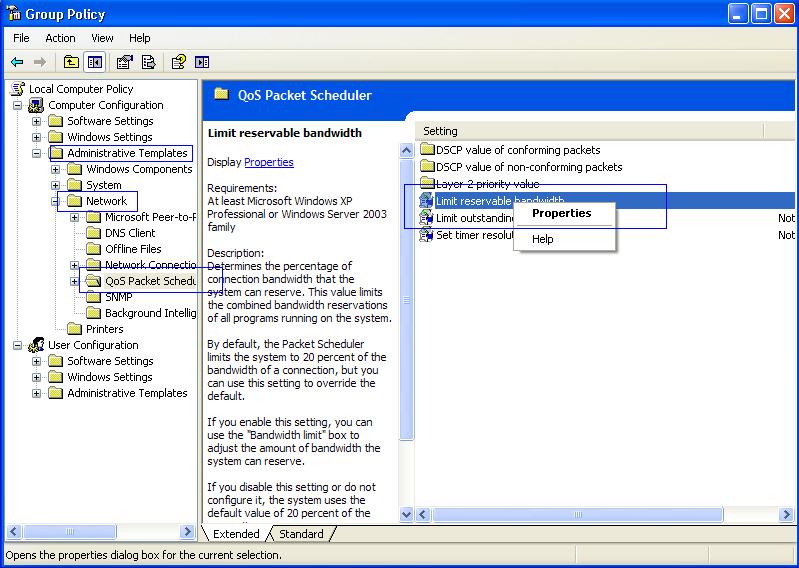The image size is (799, 568).
Task: Go back with the toolbar Back arrow
Action: [x=17, y=62]
